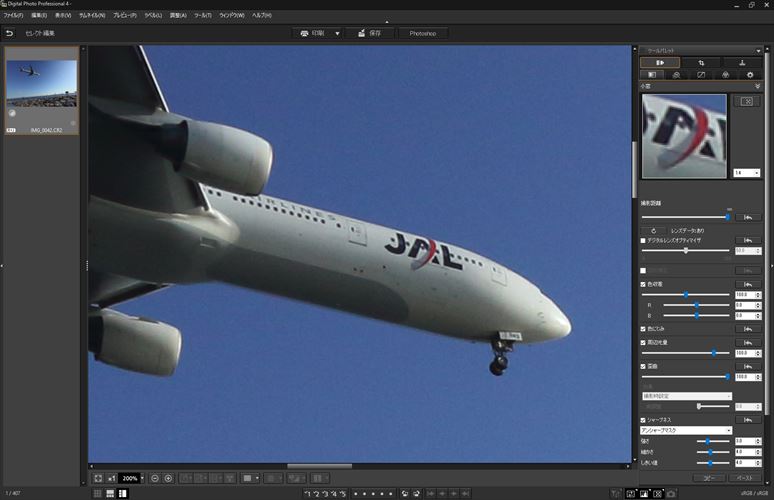
Task: Click the lens data refresh button
Action: [x=654, y=231]
